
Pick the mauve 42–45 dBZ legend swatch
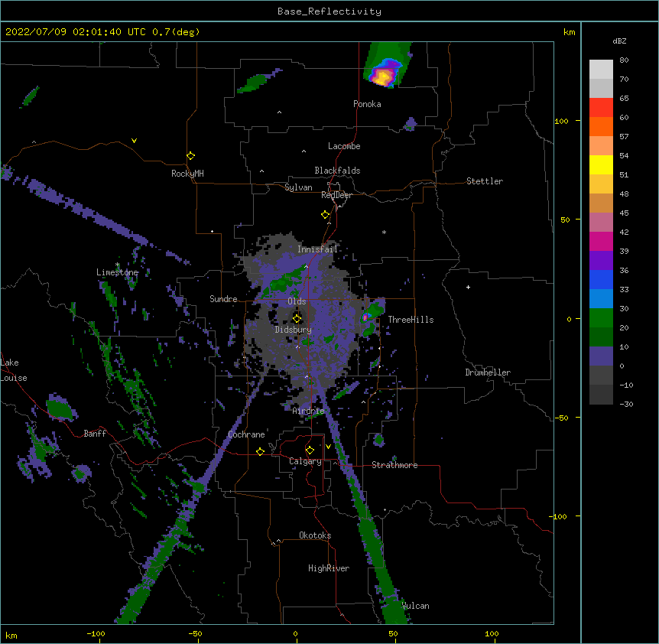(x=601, y=222)
